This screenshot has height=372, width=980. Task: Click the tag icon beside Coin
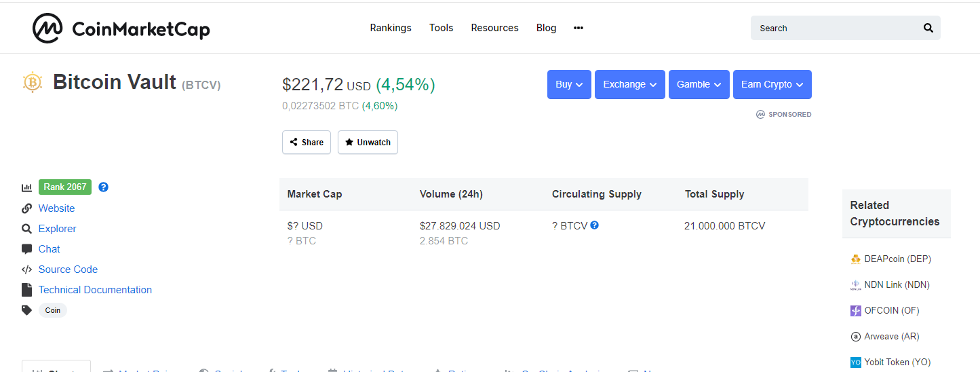point(27,310)
